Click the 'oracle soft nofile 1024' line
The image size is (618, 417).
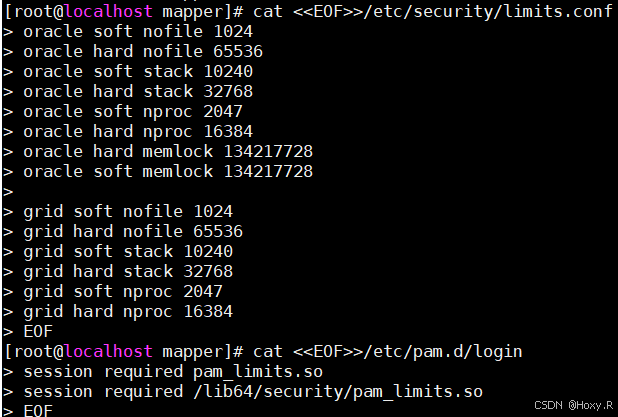[x=138, y=32]
